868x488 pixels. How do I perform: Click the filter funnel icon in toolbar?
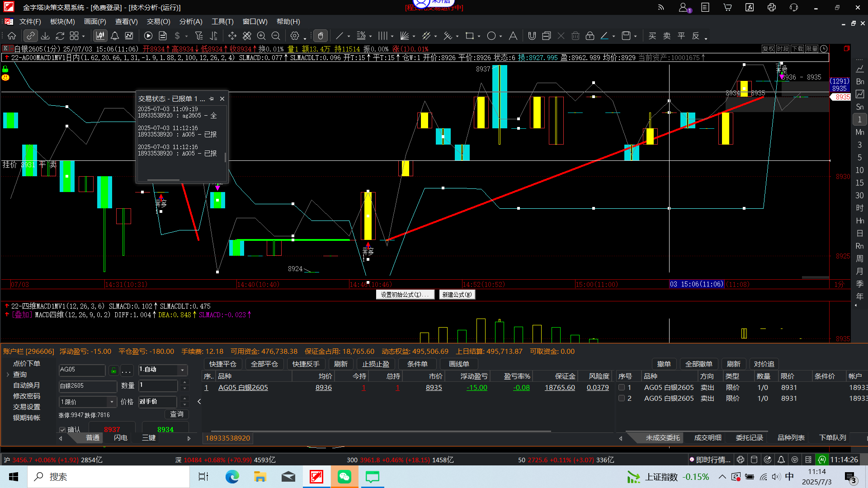[x=199, y=36]
